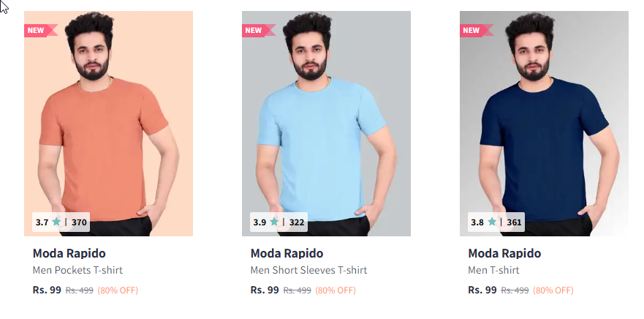
Task: Click the NEW badge on light blue T-shirt
Action: coord(258,31)
